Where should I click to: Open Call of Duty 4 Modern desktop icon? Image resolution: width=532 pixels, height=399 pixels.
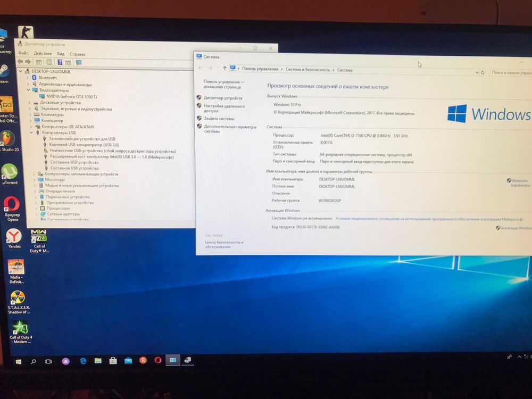[x=20, y=332]
